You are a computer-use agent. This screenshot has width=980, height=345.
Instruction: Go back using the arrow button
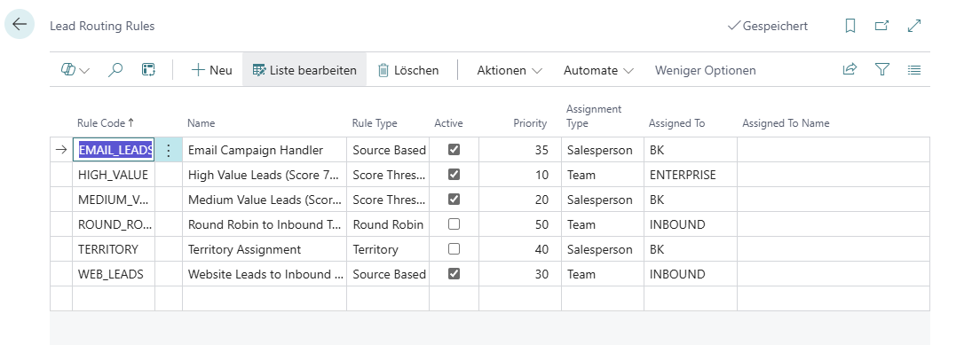click(20, 24)
